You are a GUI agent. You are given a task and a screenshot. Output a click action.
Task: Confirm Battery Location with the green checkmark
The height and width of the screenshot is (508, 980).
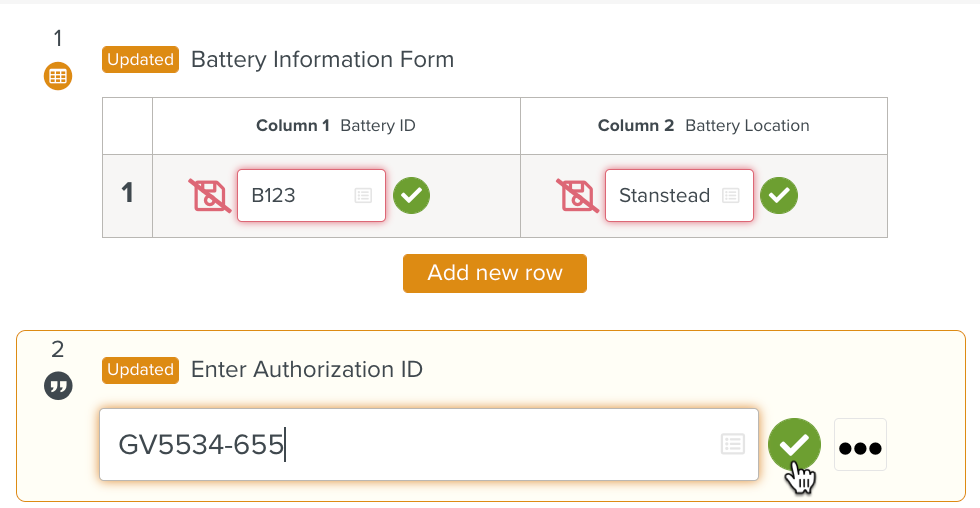(779, 196)
